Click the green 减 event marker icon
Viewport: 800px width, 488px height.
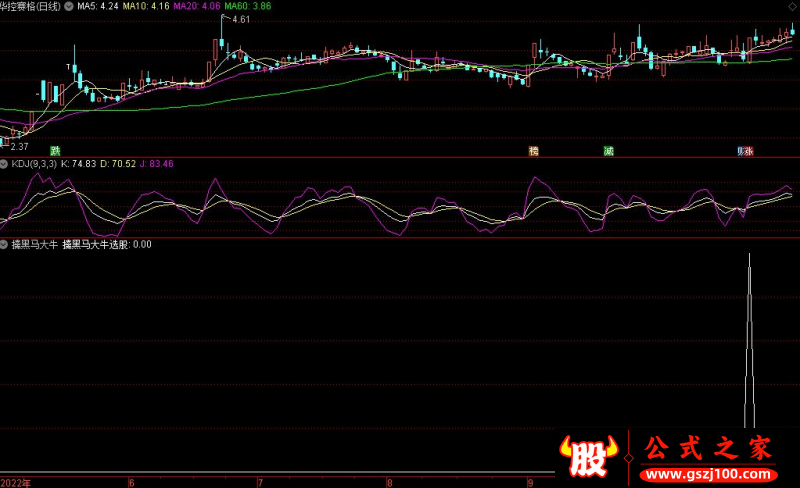point(608,151)
